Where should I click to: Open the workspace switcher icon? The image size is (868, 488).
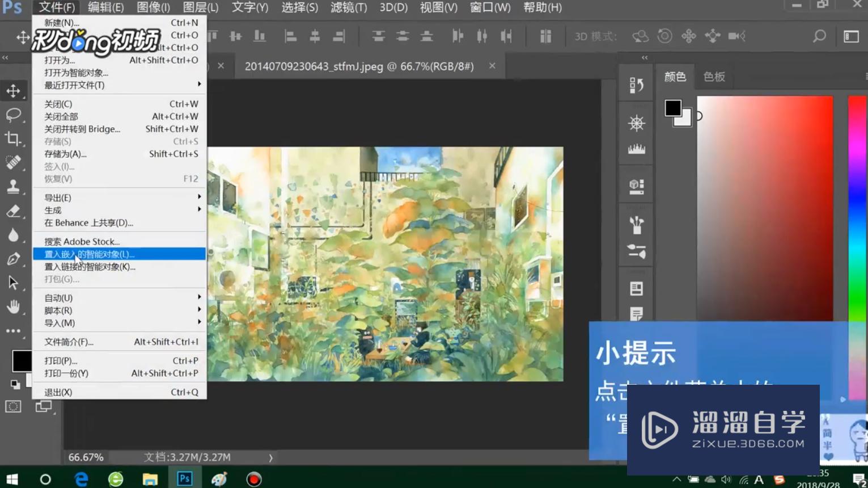[852, 36]
